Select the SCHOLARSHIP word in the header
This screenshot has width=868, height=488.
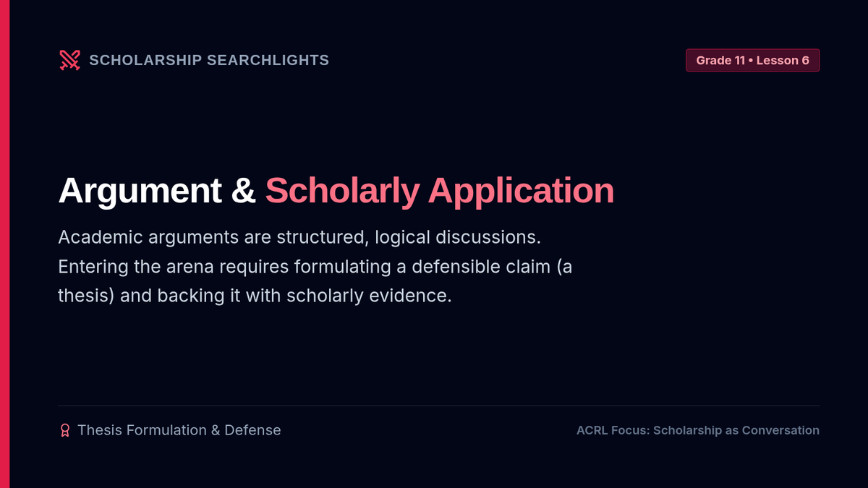coord(145,60)
